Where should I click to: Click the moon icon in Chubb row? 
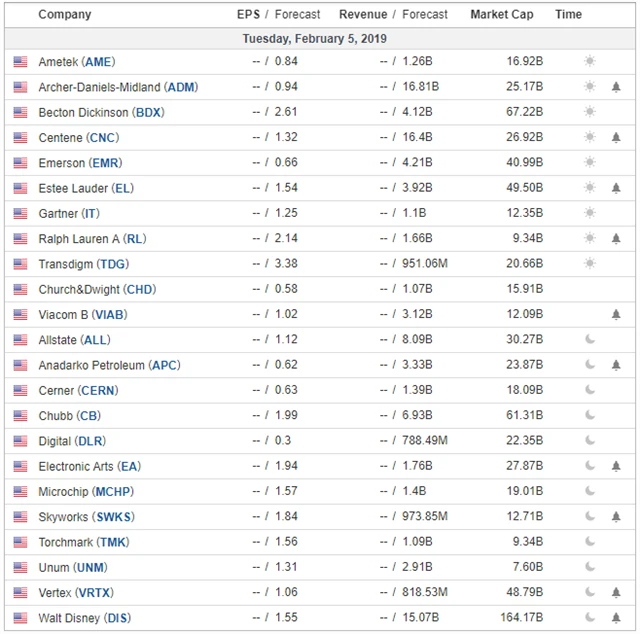click(590, 415)
